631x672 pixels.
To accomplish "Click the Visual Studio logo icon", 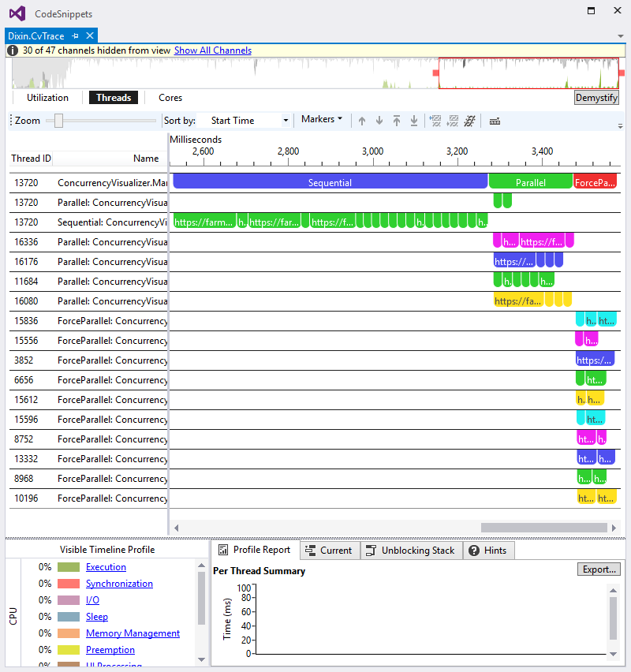I will pyautogui.click(x=17, y=13).
